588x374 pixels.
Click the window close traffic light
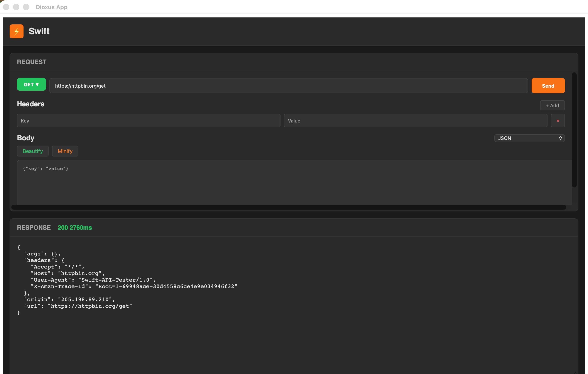(x=6, y=7)
